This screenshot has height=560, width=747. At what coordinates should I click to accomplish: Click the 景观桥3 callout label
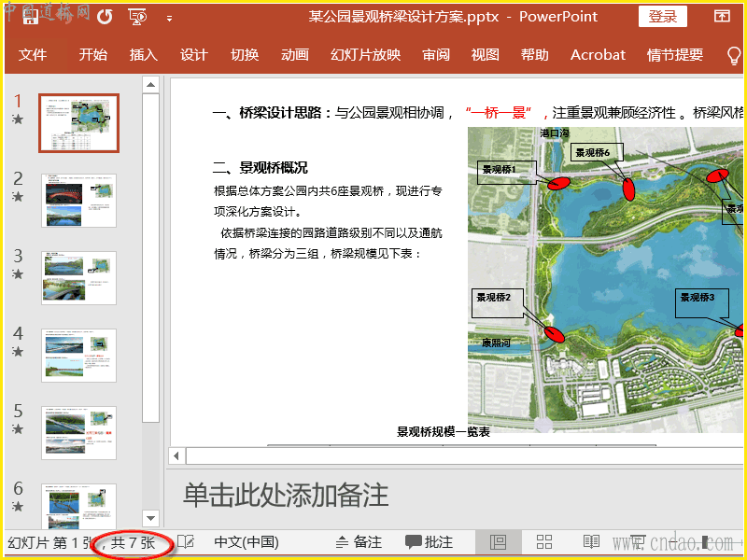pos(702,303)
